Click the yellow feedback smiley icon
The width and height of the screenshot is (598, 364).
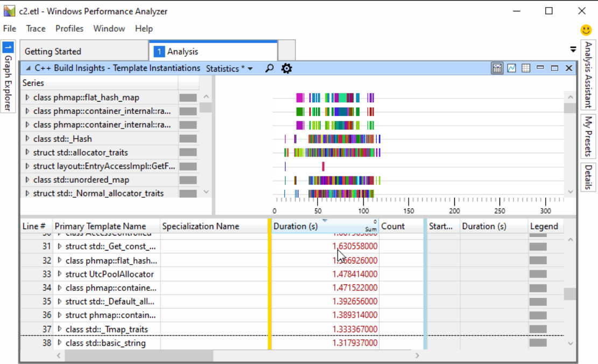(x=586, y=30)
